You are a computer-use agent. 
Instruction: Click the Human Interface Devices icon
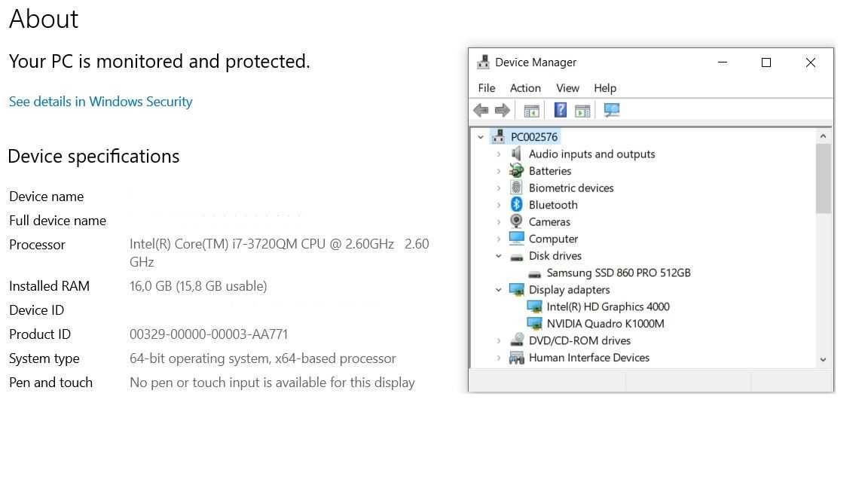516,358
